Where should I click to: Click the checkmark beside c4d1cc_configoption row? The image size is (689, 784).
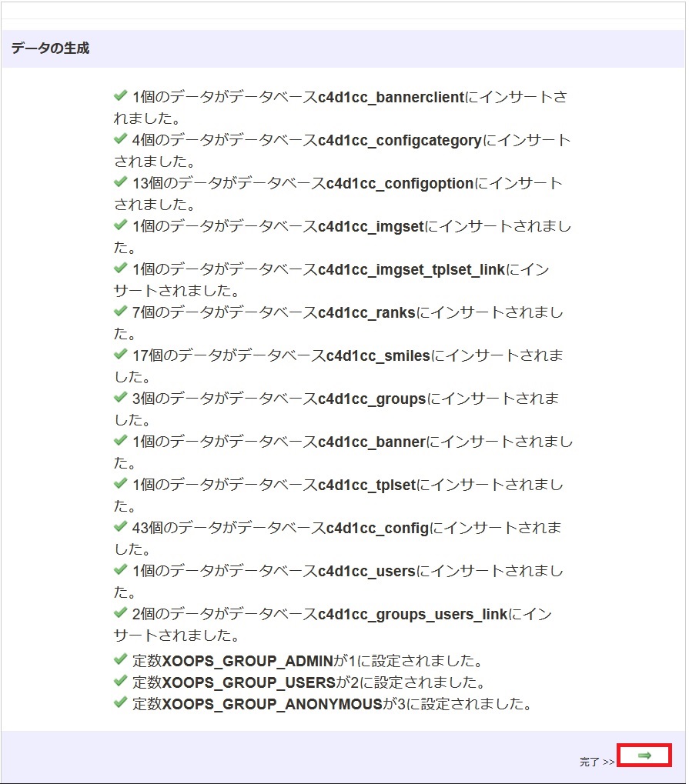[x=120, y=182]
